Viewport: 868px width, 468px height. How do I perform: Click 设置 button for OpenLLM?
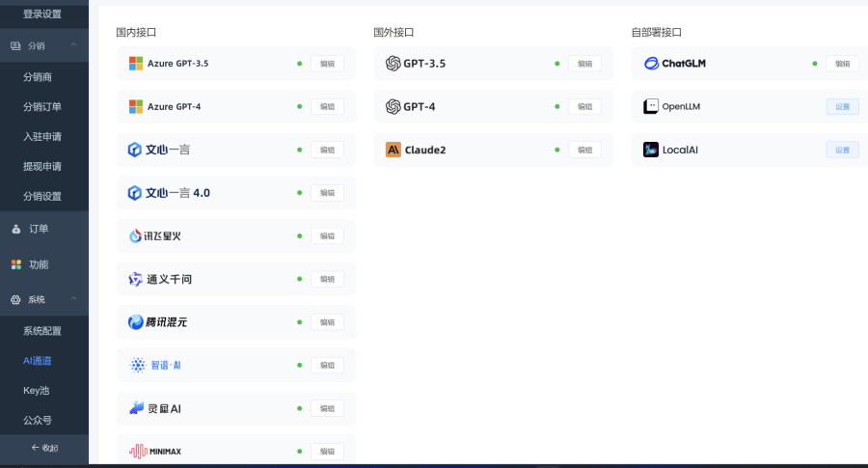point(842,106)
